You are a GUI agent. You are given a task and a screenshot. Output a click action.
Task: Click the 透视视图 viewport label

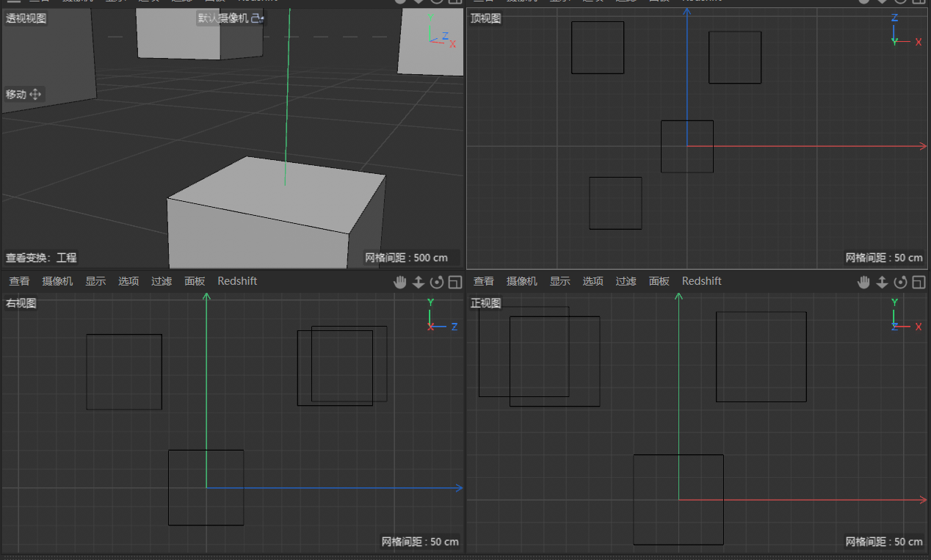26,18
